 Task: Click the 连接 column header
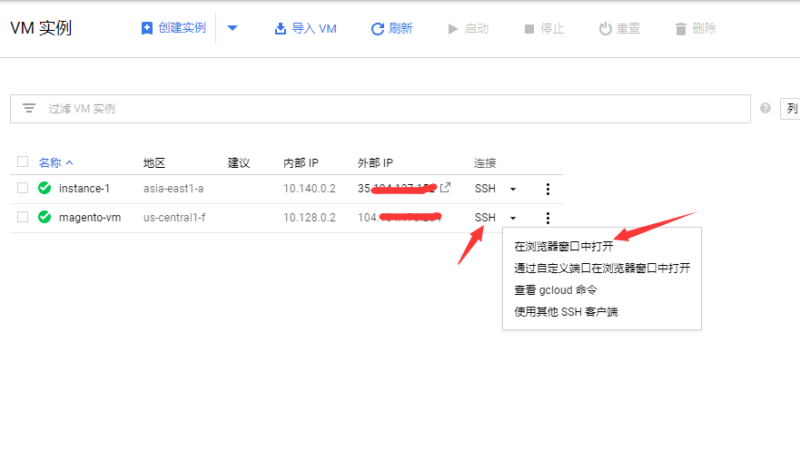click(485, 163)
